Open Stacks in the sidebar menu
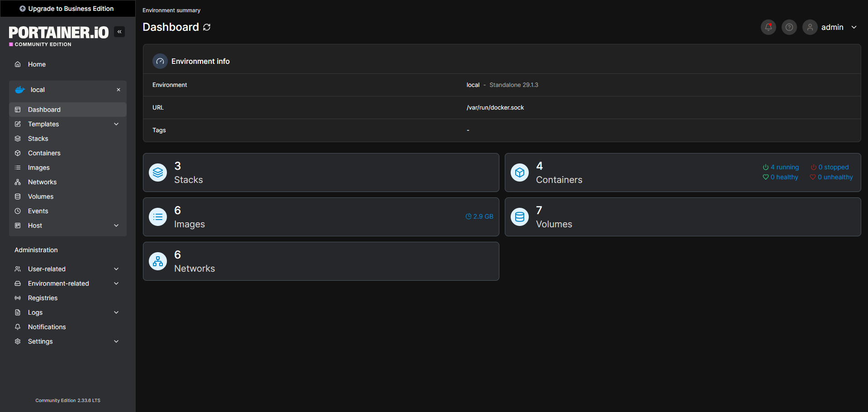Image resolution: width=868 pixels, height=412 pixels. point(68,139)
